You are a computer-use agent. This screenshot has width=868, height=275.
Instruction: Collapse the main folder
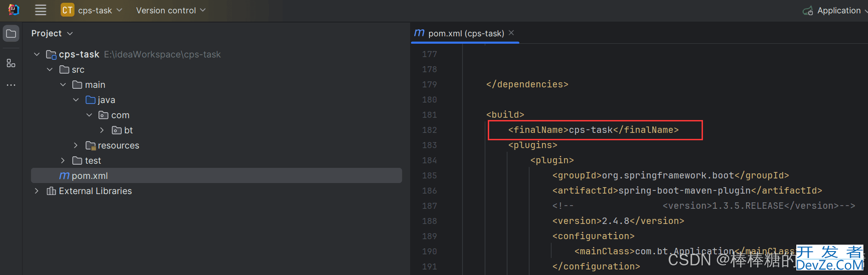pos(63,85)
